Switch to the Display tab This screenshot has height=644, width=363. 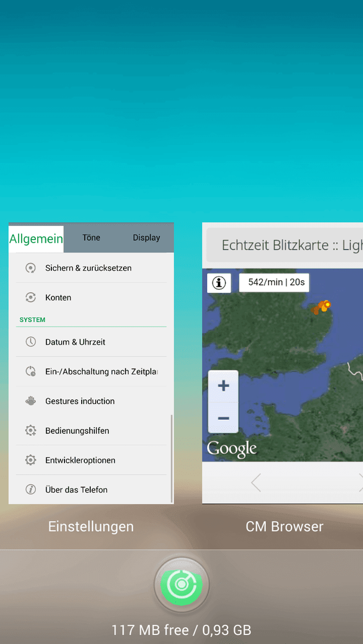pyautogui.click(x=146, y=238)
